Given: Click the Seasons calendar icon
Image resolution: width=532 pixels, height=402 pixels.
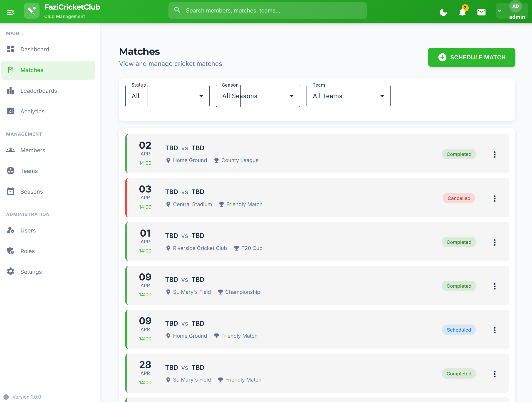Looking at the screenshot, I should coord(11,191).
